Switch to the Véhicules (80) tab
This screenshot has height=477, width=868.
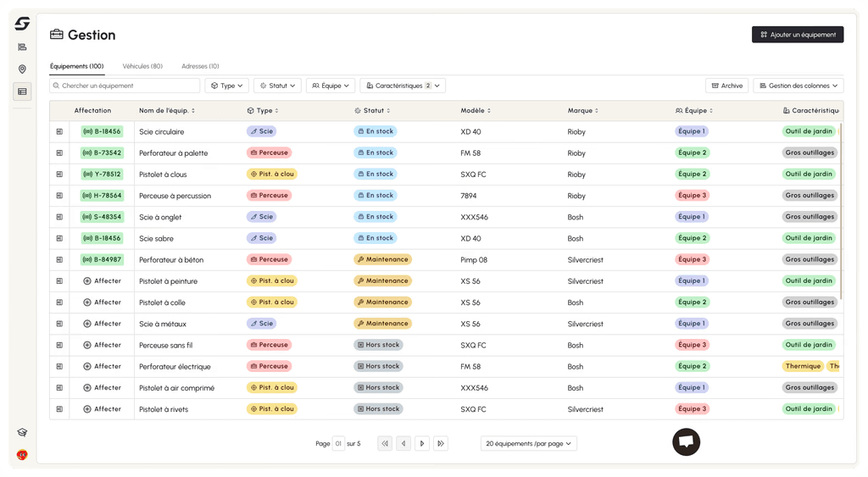point(142,66)
